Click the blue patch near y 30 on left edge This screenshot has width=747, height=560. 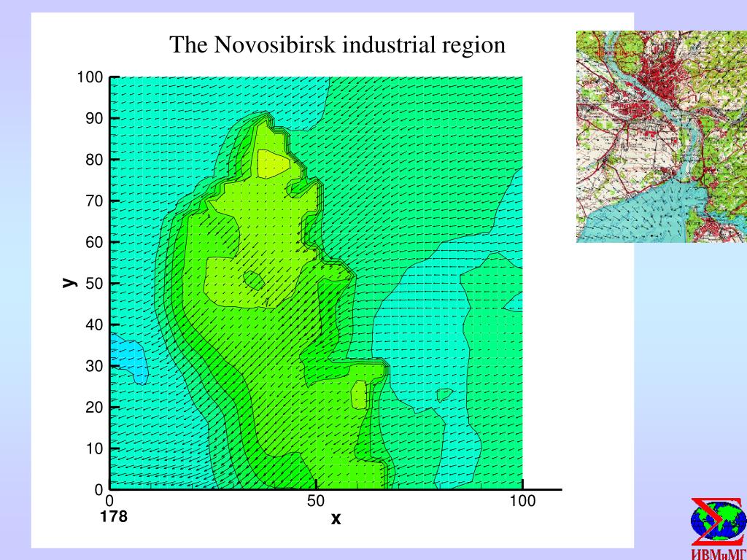point(128,358)
